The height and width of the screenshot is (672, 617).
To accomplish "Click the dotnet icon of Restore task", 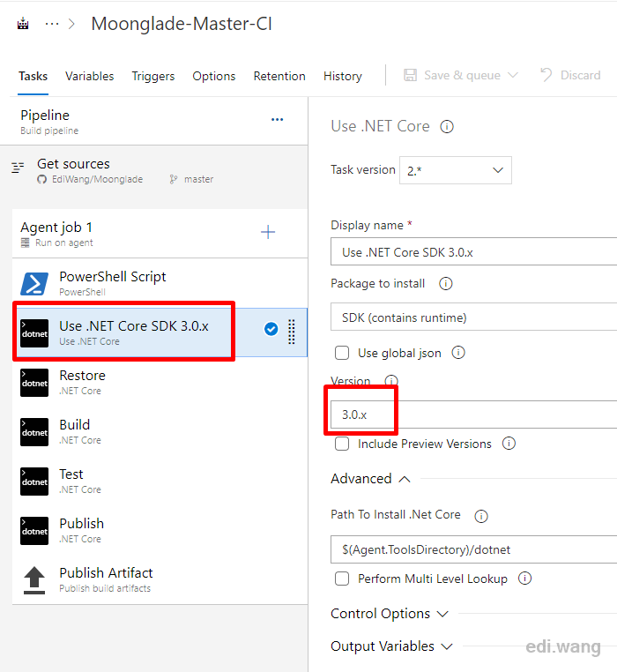I will tap(34, 383).
